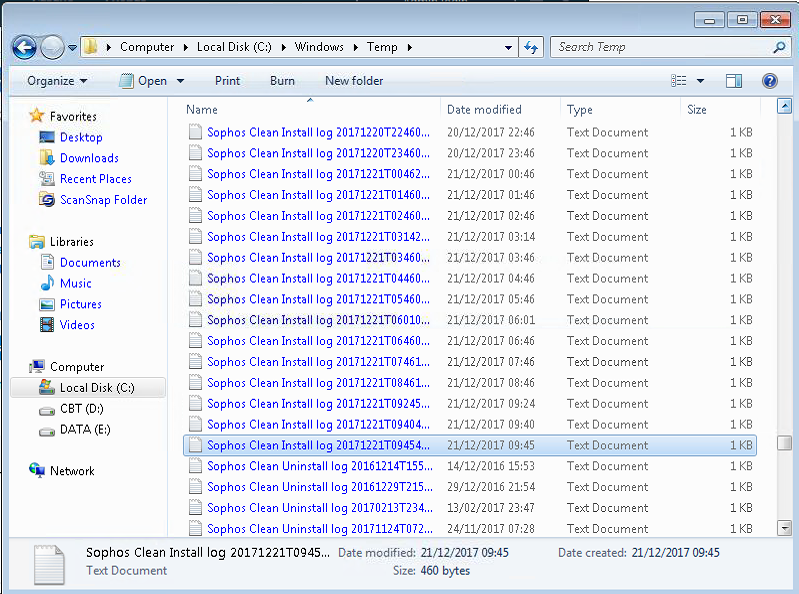The image size is (799, 594).
Task: Expand the arrow after Windows in path
Action: click(356, 47)
